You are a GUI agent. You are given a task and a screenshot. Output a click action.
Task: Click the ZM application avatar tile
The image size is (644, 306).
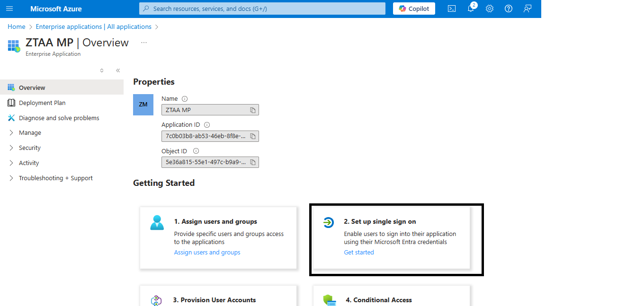[x=143, y=105]
